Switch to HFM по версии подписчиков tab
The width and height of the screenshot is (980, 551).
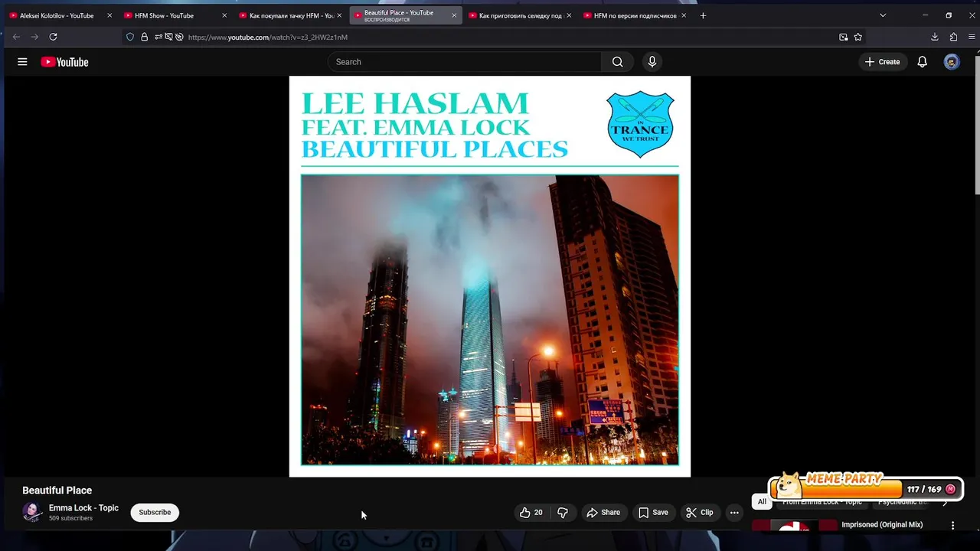click(635, 15)
